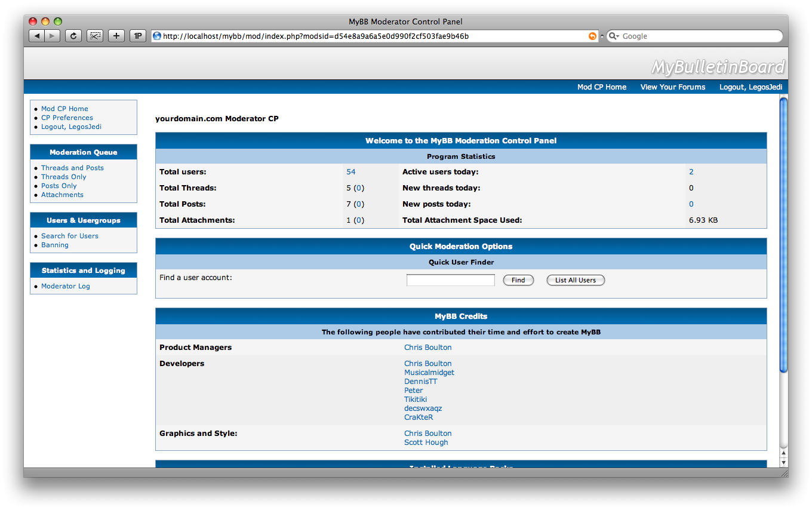Image resolution: width=812 pixels, height=510 pixels.
Task: Click the browser back arrow button
Action: tap(37, 36)
